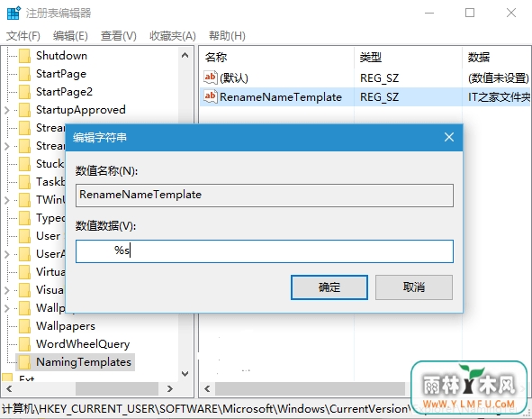
Task: Select the NamingTemplates key
Action: (84, 362)
